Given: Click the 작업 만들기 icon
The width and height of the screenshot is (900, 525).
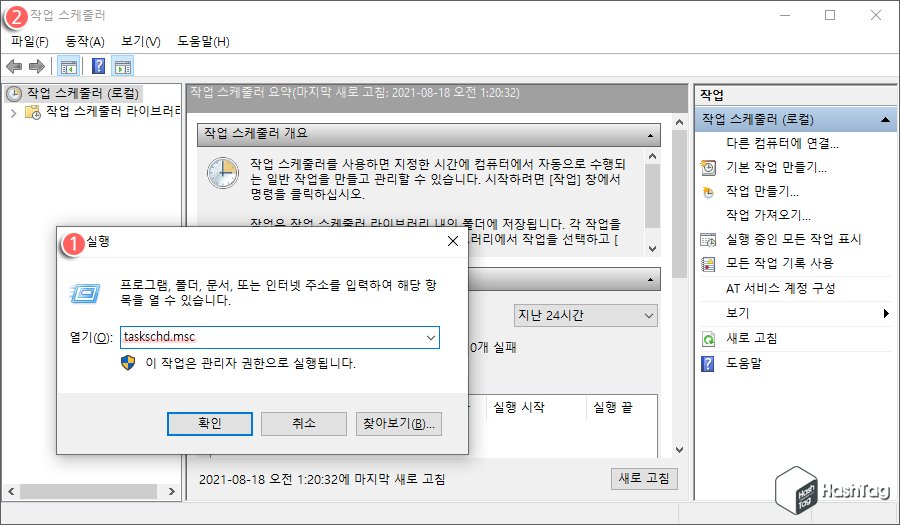Looking at the screenshot, I should click(x=708, y=192).
